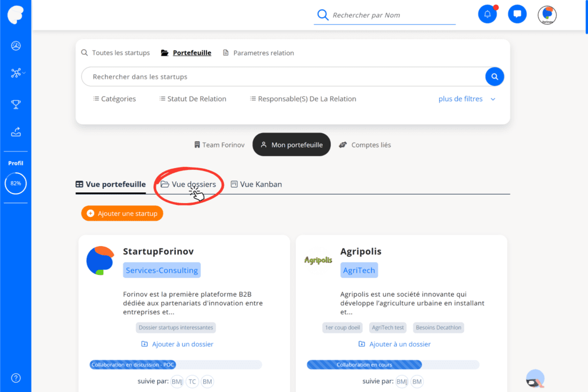Viewport: 588px width, 392px height.
Task: Open the dashboard gauge icon in sidebar
Action: (x=16, y=46)
